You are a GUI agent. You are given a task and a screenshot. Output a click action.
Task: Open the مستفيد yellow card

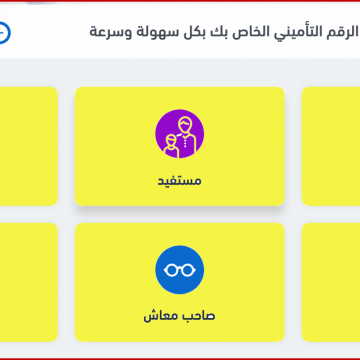point(180,146)
